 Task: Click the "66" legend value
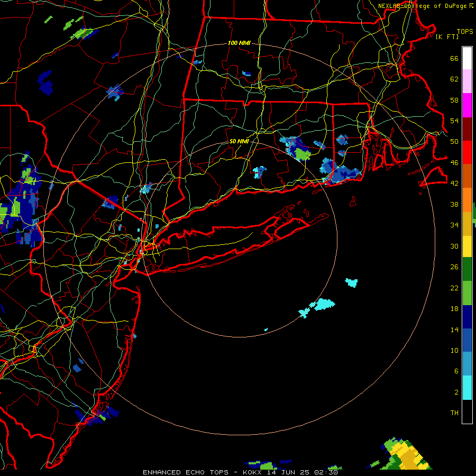454,58
